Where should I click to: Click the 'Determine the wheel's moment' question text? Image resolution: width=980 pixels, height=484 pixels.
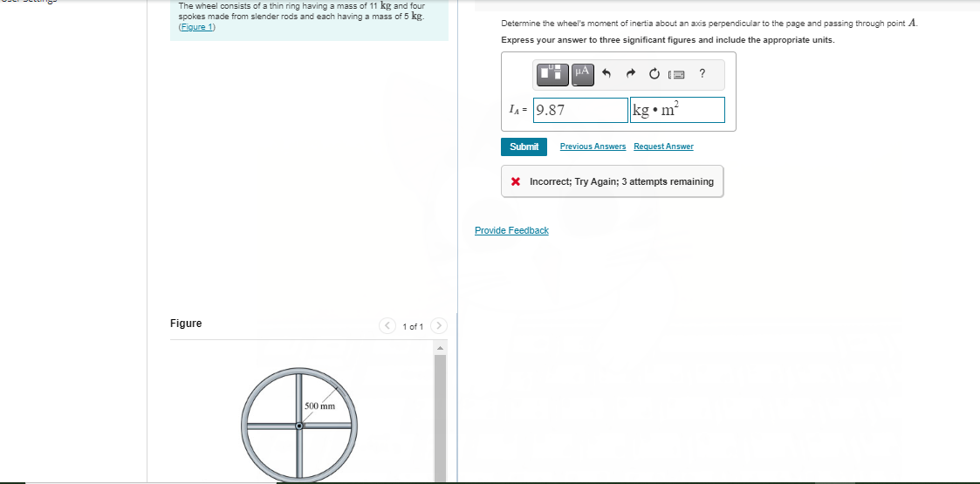[709, 23]
